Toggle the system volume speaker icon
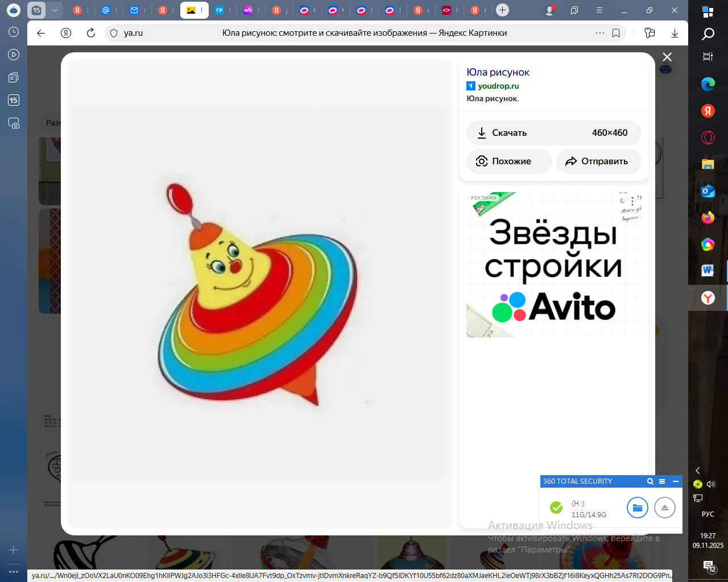Screen dimensions: 728x582 pos(710,484)
